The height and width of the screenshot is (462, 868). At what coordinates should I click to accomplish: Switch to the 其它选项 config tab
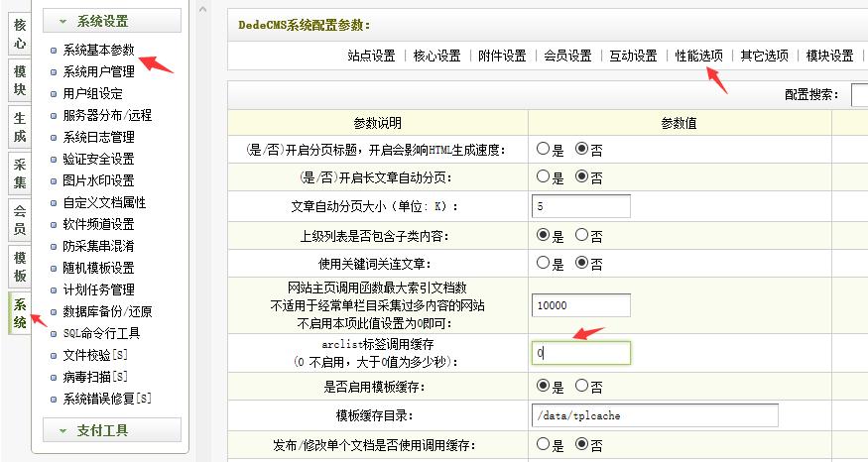coord(764,56)
